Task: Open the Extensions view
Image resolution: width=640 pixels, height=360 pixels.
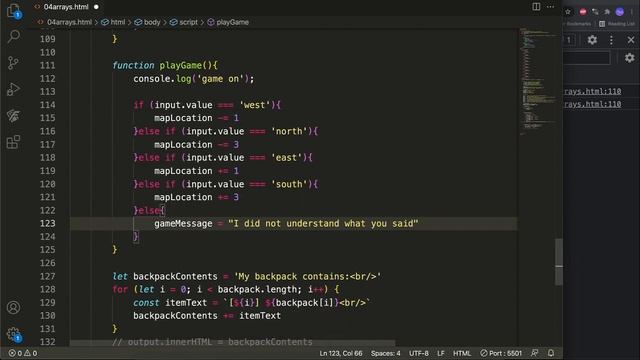Action: (13, 142)
